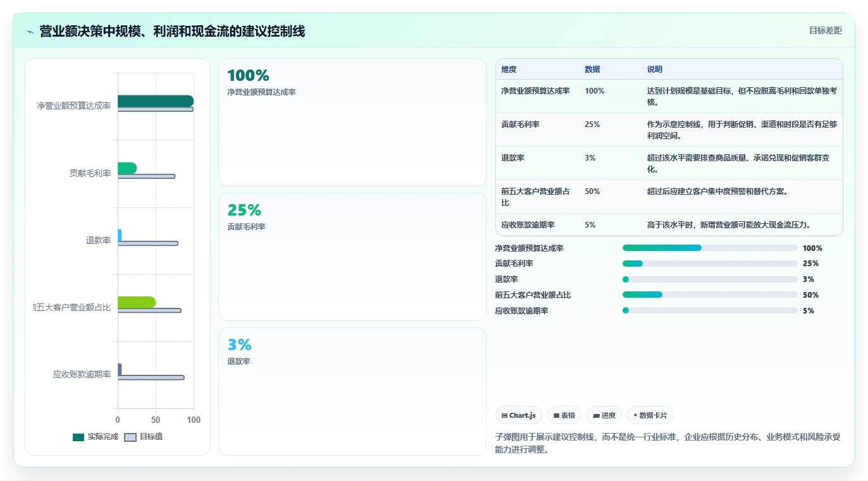Click the 100% data card value

(248, 76)
